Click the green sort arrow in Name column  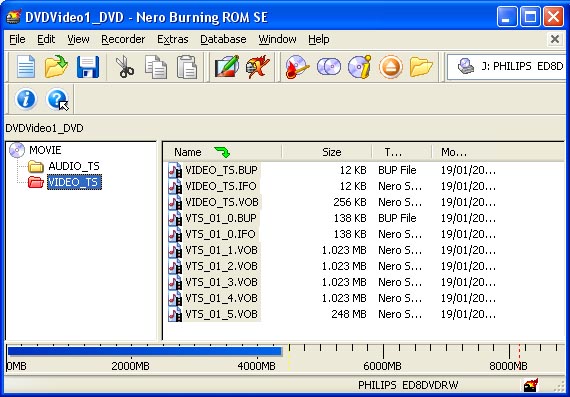[x=222, y=152]
